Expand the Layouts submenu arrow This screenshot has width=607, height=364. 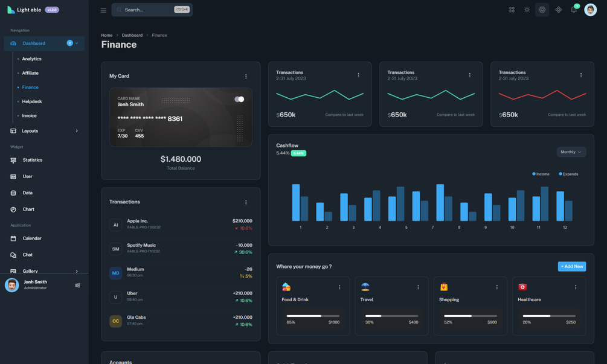(77, 131)
